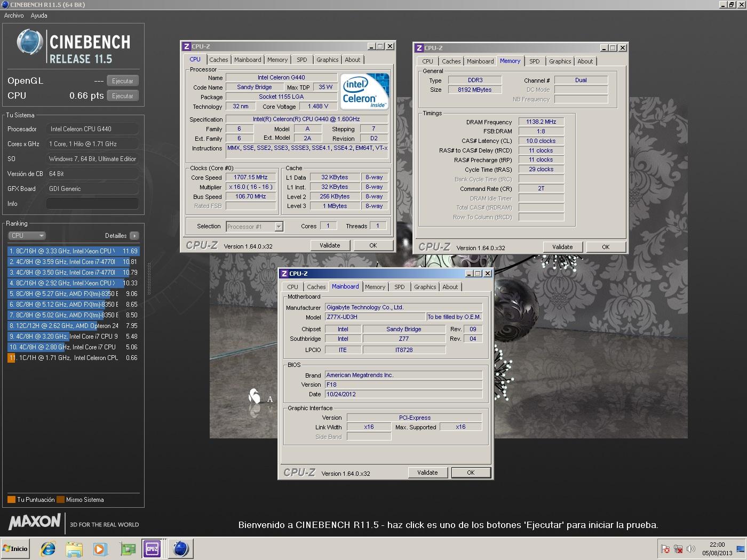Click the Z77X-UD3H model field
This screenshot has height=560, width=747.
[x=375, y=317]
